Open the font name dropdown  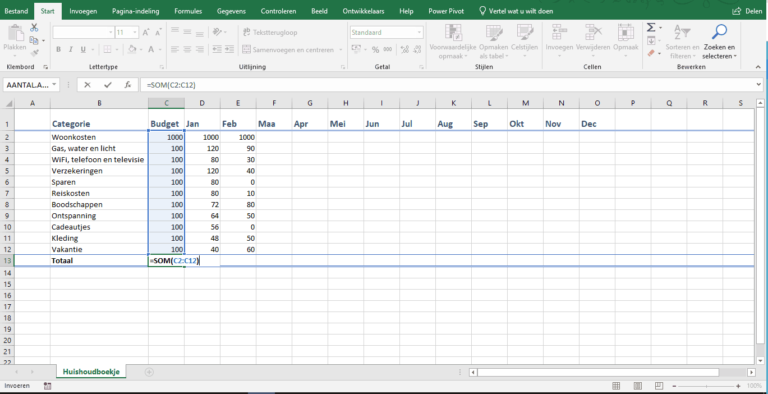(111, 33)
